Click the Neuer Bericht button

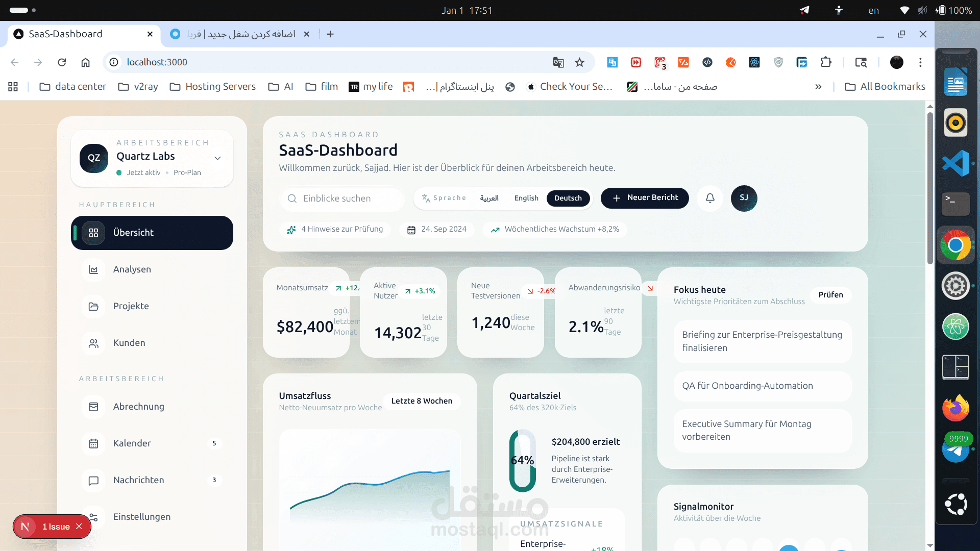(x=645, y=198)
